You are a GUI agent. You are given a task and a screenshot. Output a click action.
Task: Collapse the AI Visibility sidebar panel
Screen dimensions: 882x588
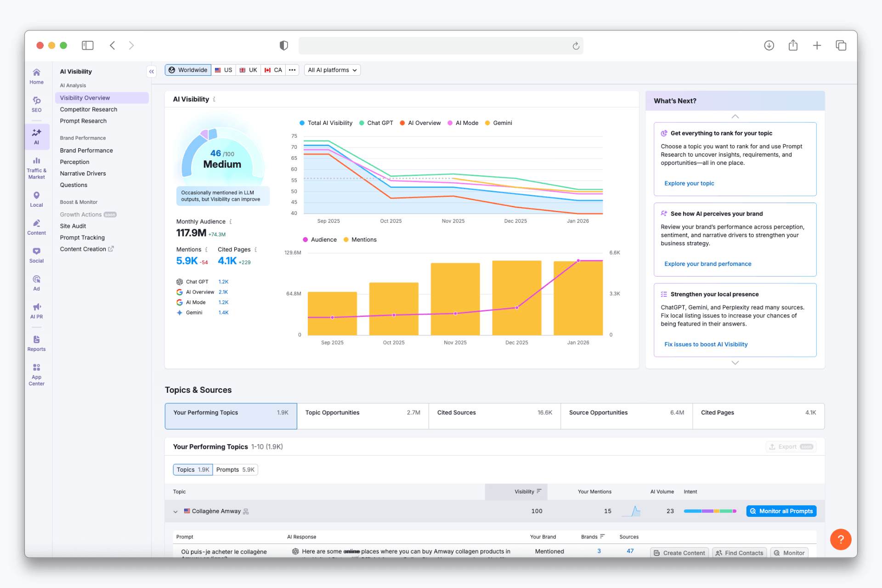pos(152,71)
